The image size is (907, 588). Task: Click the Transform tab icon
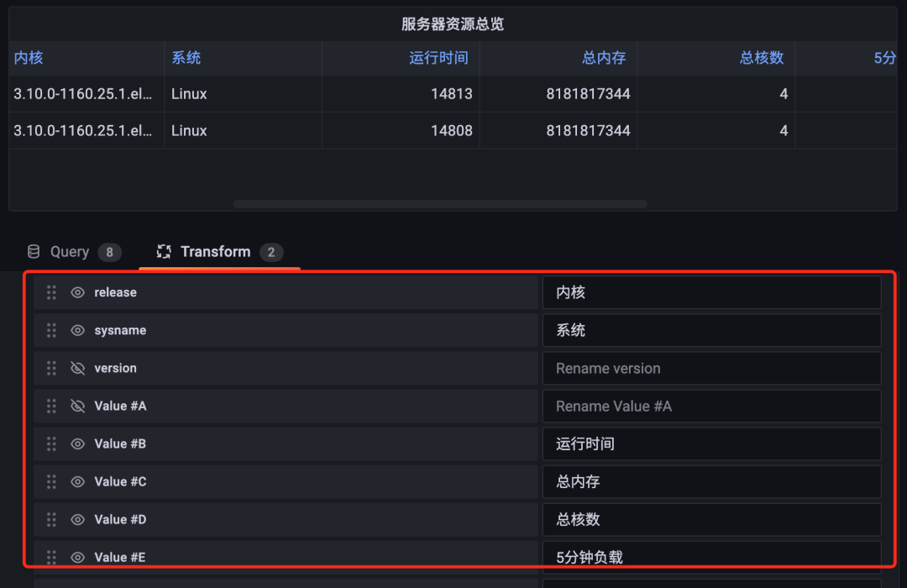point(164,252)
